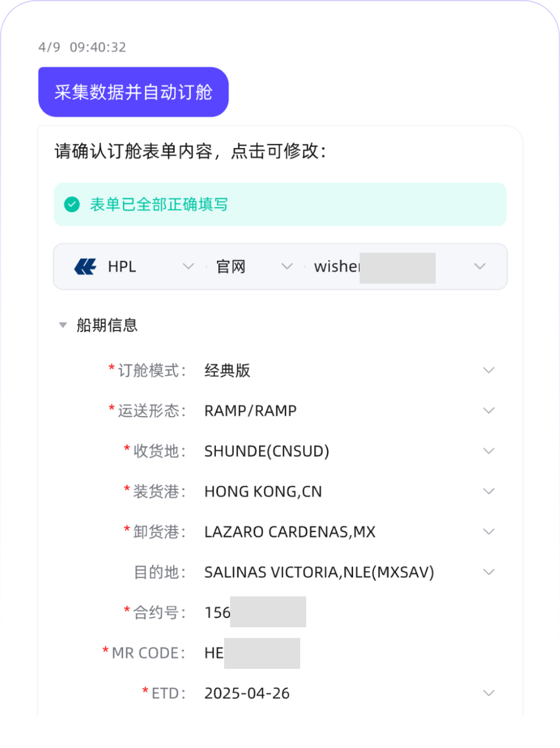Open the ETD 2025-04-26 date chevron

pyautogui.click(x=489, y=693)
